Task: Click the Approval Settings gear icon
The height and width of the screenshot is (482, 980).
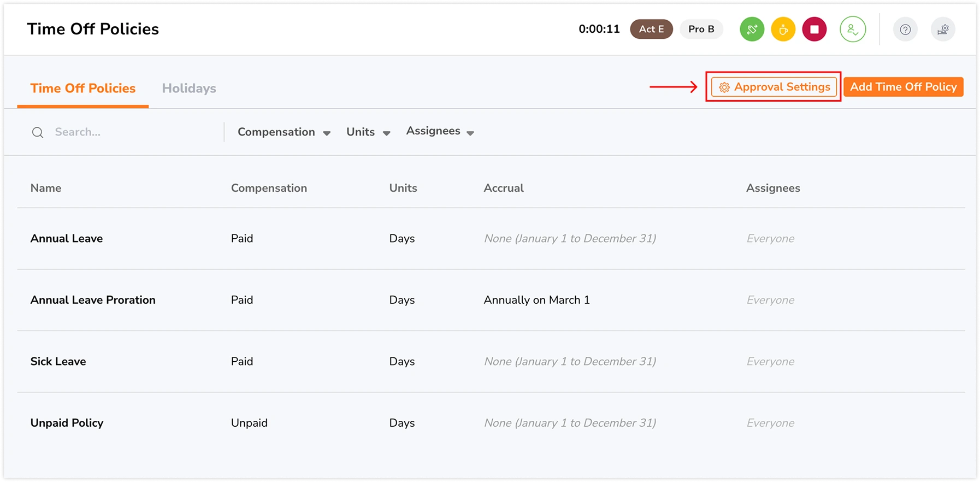Action: pyautogui.click(x=724, y=87)
